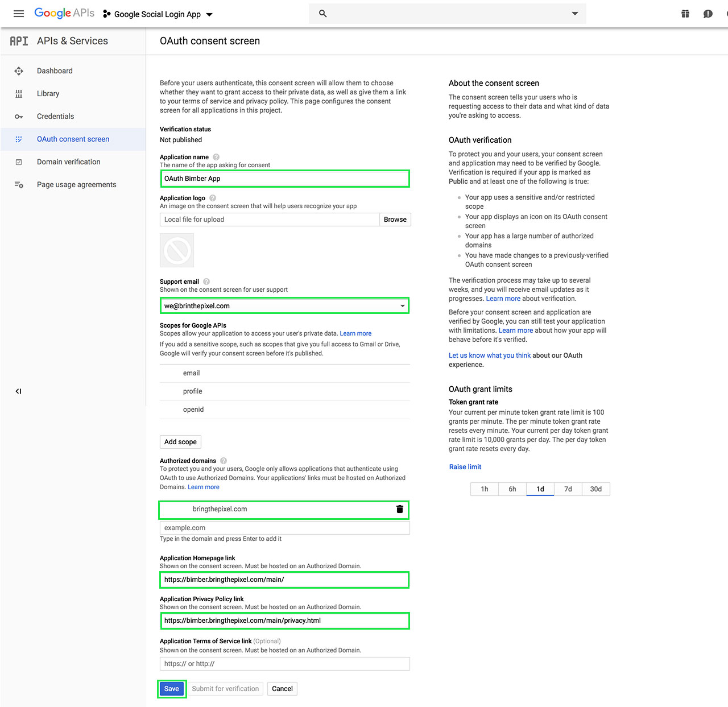
Task: Select the 1h time range tab
Action: [485, 489]
